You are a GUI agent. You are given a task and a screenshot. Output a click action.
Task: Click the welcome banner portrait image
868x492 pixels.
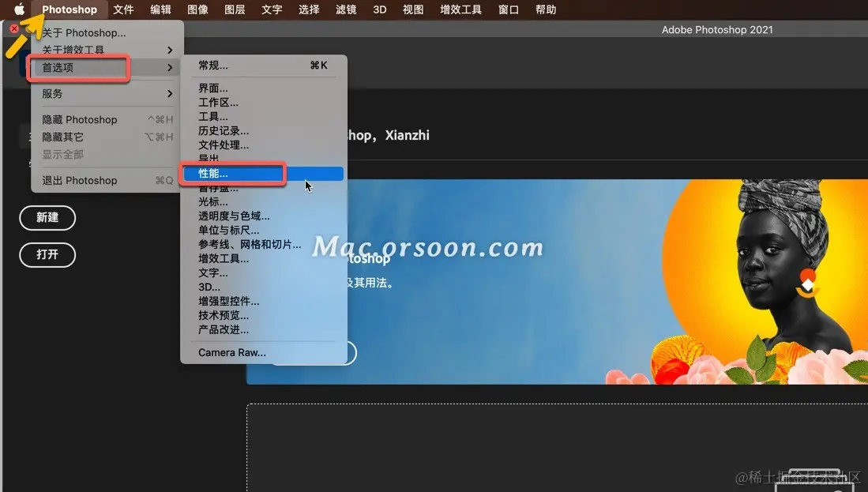[764, 282]
